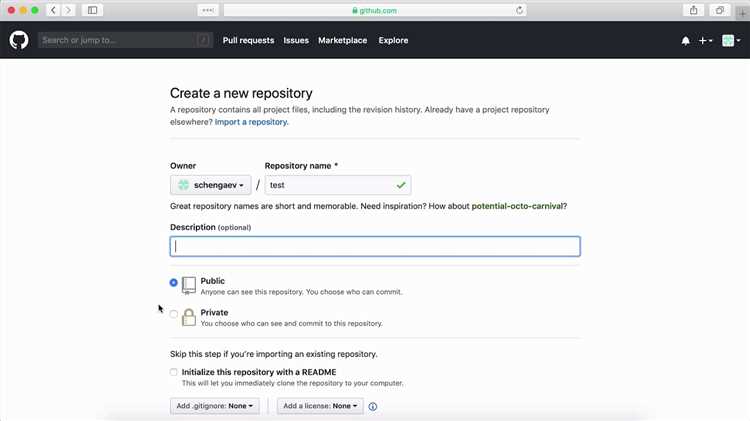Open Marketplace in the nav
This screenshot has width=750, height=421.
coord(342,41)
